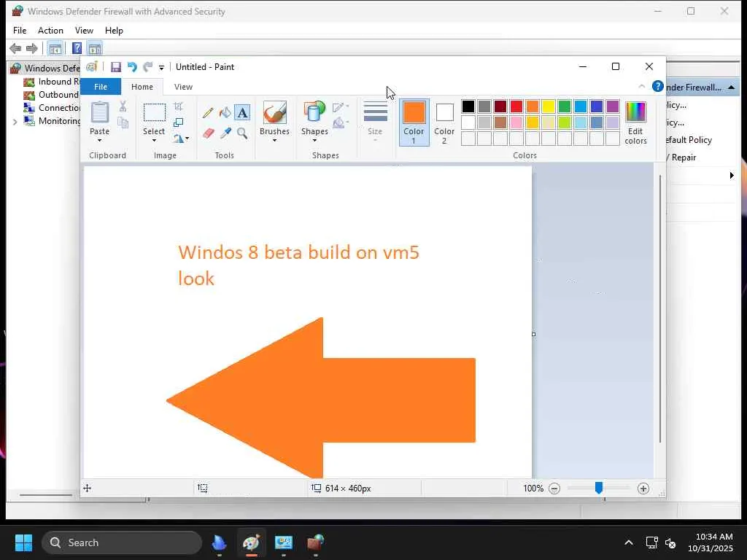
Task: Pick the yellow color swatch
Action: coord(549,106)
